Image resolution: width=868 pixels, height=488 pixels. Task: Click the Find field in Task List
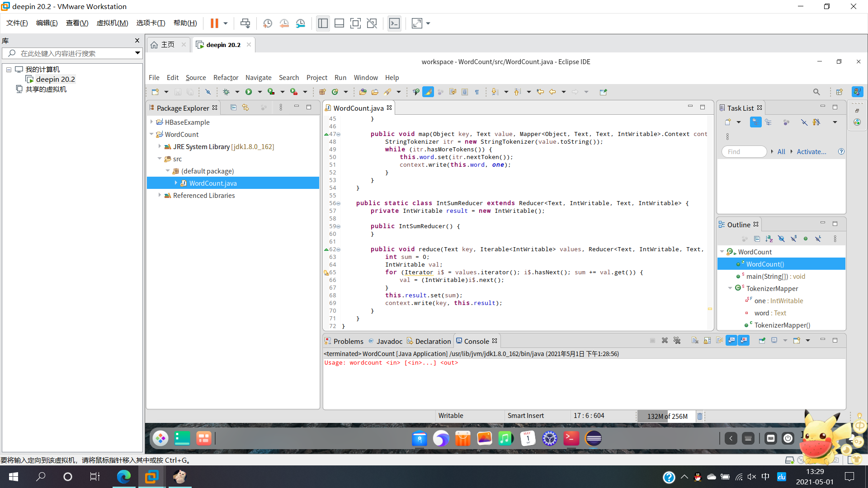tap(744, 152)
